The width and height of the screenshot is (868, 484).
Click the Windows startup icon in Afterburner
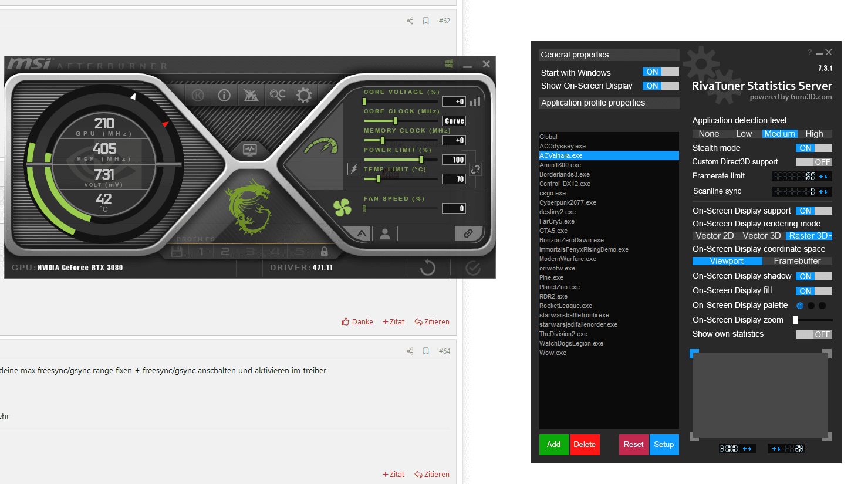pyautogui.click(x=449, y=64)
